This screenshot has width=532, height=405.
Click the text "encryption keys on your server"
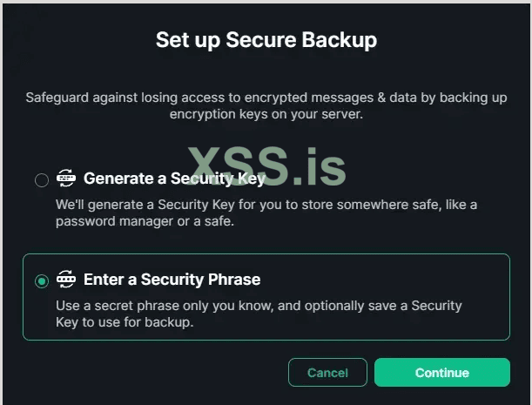(x=266, y=114)
